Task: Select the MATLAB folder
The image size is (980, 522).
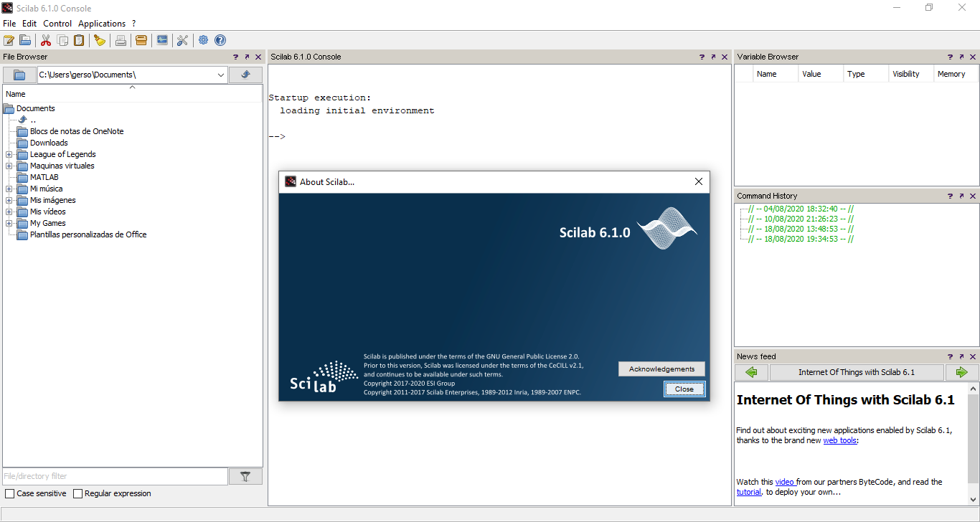Action: [x=44, y=177]
